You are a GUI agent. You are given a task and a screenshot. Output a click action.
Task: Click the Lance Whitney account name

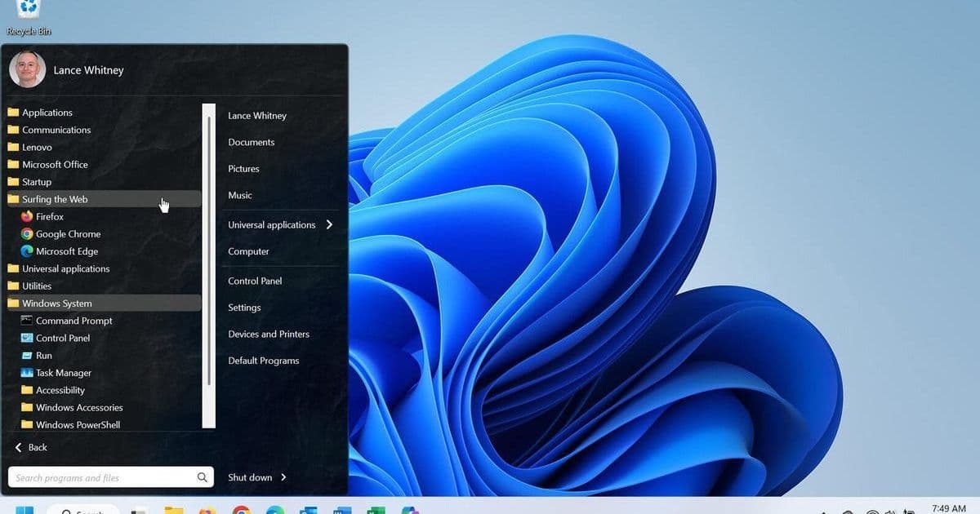[88, 70]
